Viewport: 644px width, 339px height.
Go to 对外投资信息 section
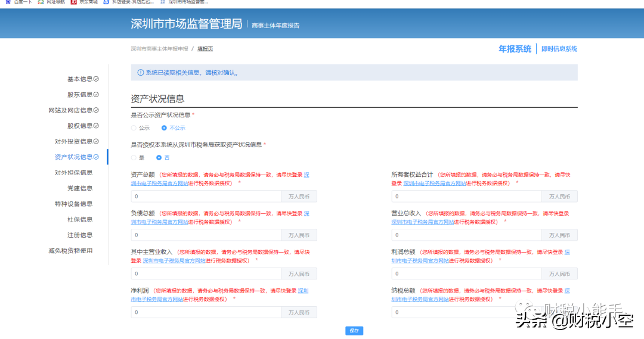(73, 141)
